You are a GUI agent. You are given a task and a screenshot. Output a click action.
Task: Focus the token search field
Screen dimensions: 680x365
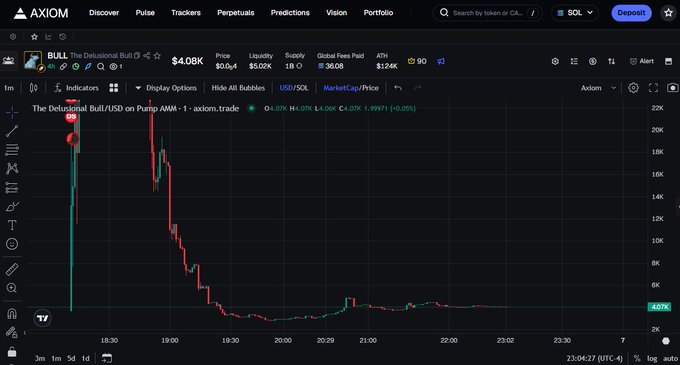tap(487, 13)
